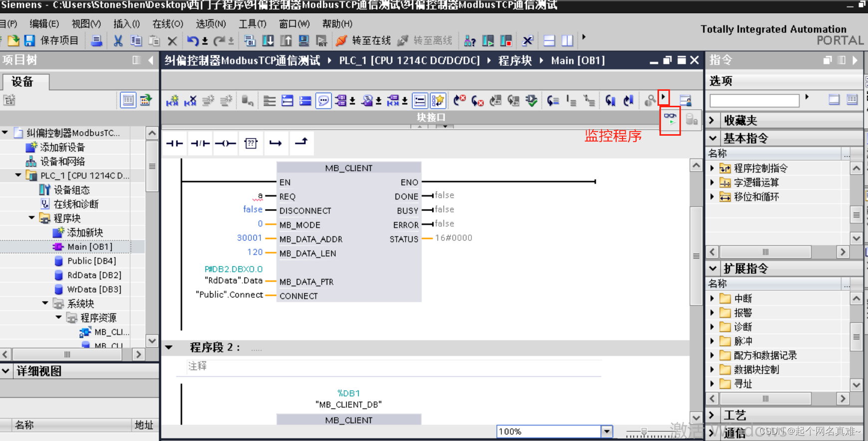Click the Undo arrow icon
The height and width of the screenshot is (441, 868).
click(x=193, y=41)
